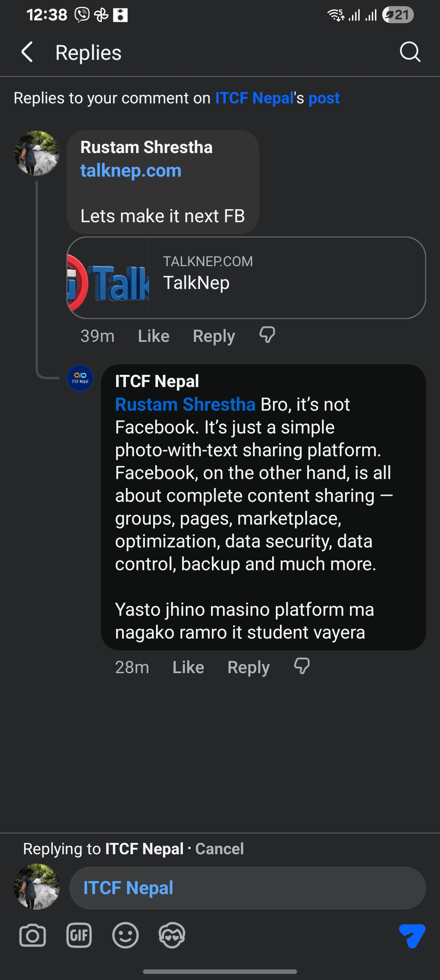Dislike ITCF Nepal's reply with thumbs-down
Viewport: 440px width, 980px height.
pyautogui.click(x=302, y=666)
